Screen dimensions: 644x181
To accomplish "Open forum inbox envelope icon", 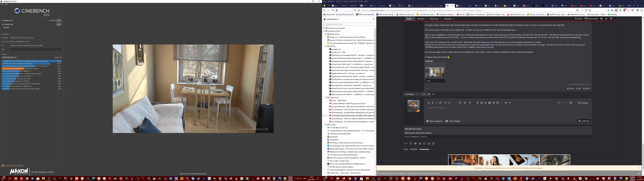I will [x=601, y=18].
